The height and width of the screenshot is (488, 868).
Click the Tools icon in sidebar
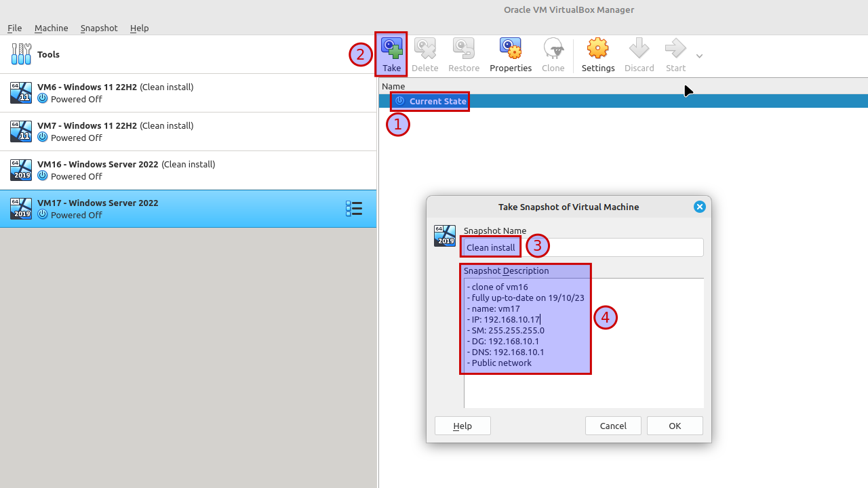point(21,54)
